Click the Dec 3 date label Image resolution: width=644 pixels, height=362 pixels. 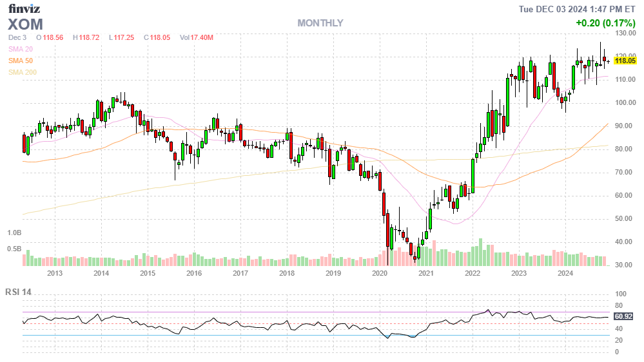point(18,37)
